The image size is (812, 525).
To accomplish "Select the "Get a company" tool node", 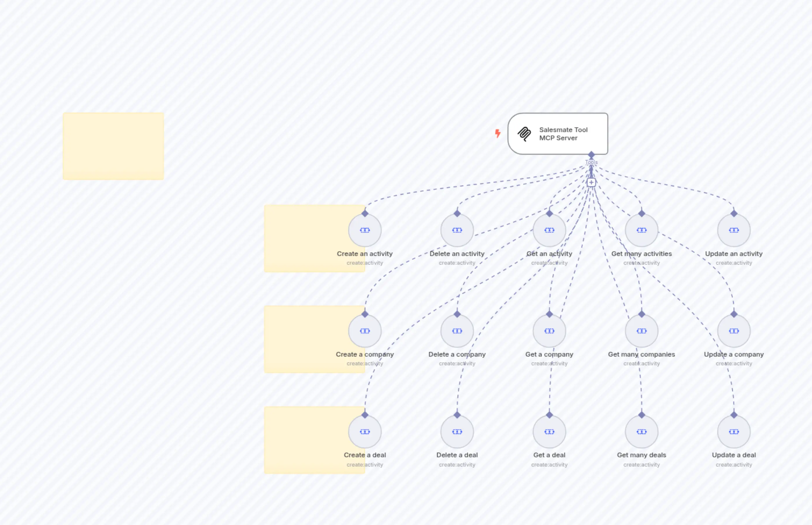I will (x=549, y=331).
